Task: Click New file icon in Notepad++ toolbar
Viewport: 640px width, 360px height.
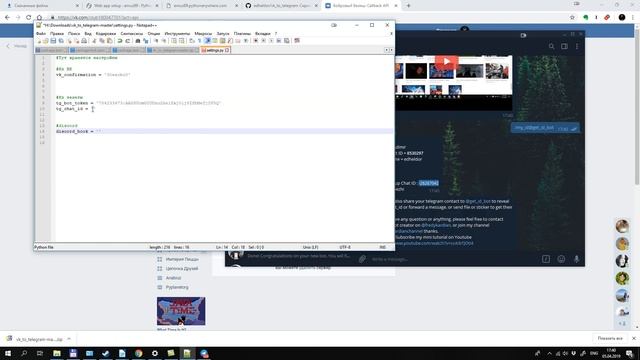Action: [40, 41]
